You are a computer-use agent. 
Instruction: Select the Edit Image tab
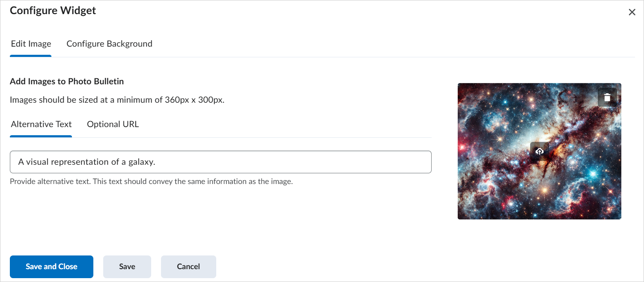point(30,44)
